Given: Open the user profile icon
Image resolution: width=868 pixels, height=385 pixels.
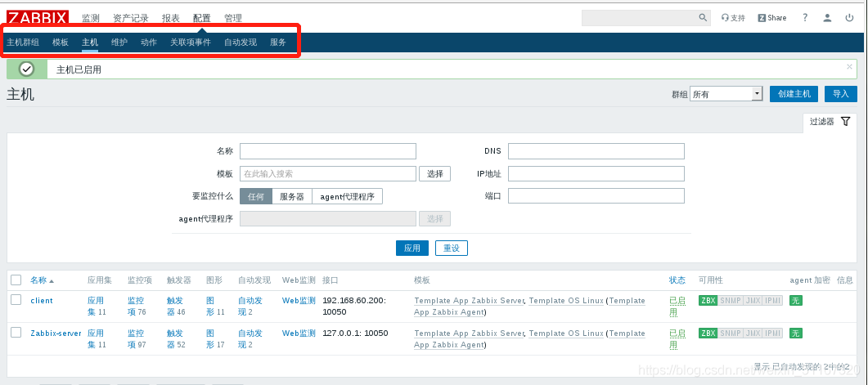Looking at the screenshot, I should tap(827, 18).
